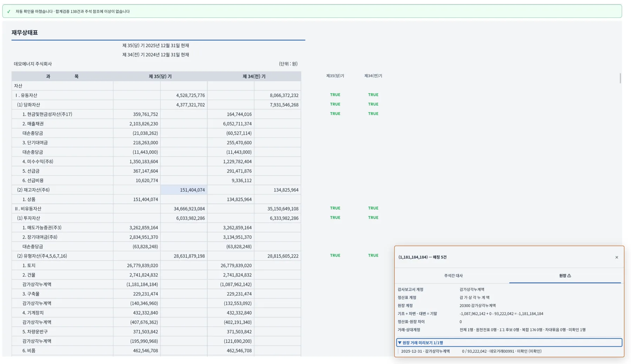
Task: Select the 매출채권 amount 2,103,826,230
Action: [x=143, y=124]
